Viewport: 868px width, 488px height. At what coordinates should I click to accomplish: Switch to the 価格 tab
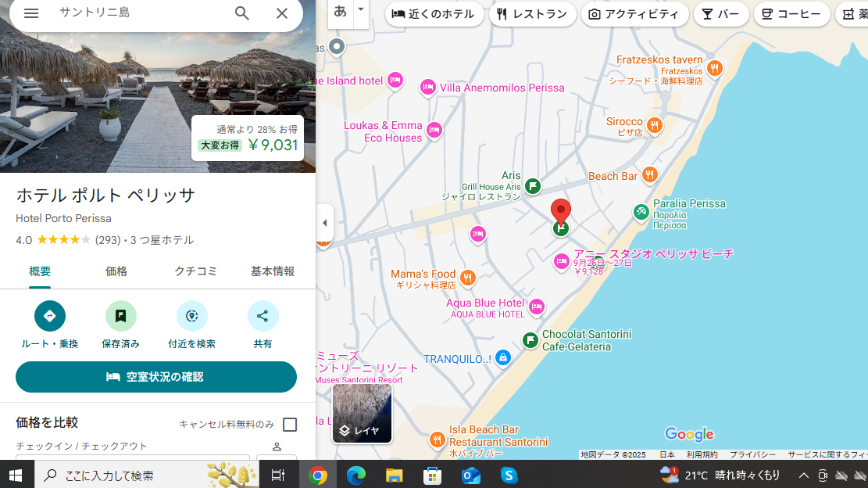click(x=116, y=271)
